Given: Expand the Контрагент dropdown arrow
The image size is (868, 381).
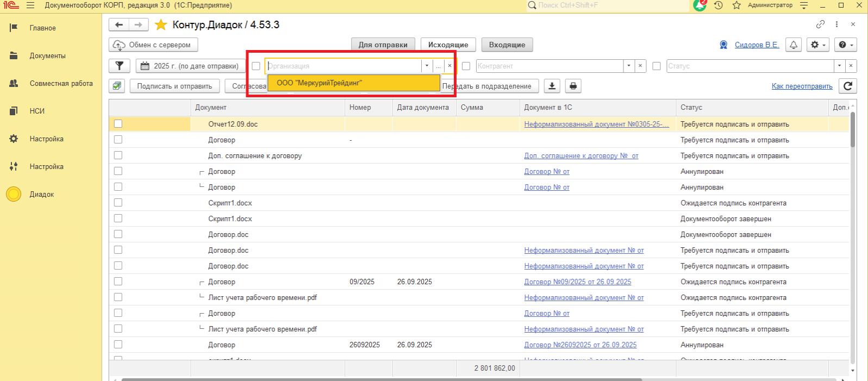Looking at the screenshot, I should 629,66.
